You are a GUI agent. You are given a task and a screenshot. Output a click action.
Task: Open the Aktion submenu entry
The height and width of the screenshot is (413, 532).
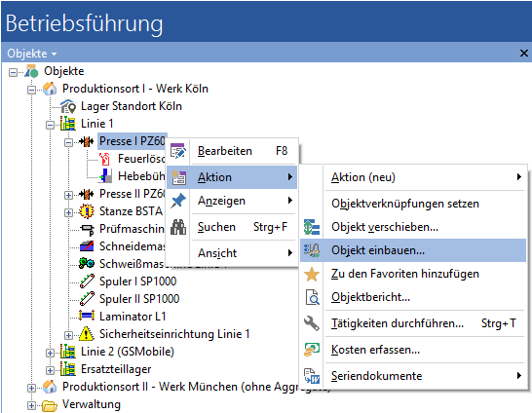(x=233, y=177)
